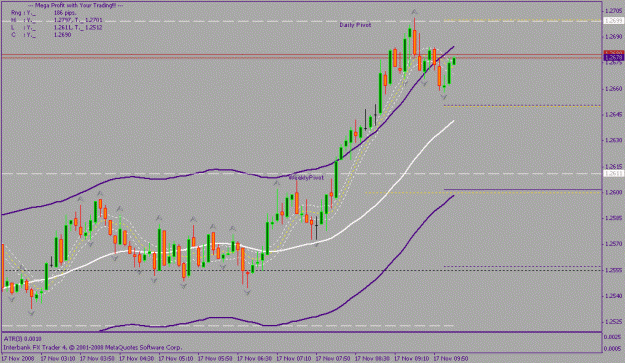Click the '17 Nov 09:50' time label
This screenshot has height=363, width=625.
pos(451,358)
